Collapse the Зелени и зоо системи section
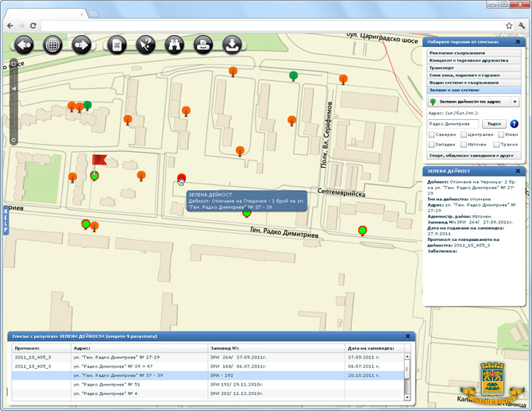 [x=474, y=90]
